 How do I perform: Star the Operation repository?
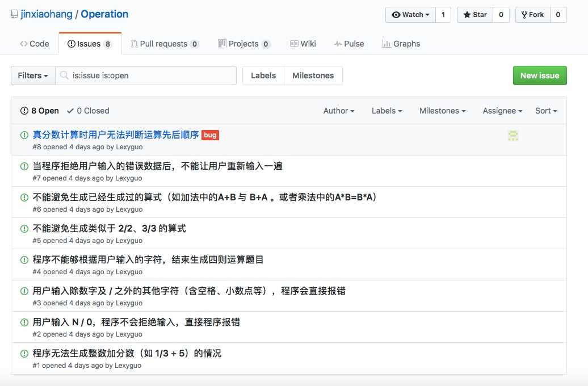click(x=474, y=15)
